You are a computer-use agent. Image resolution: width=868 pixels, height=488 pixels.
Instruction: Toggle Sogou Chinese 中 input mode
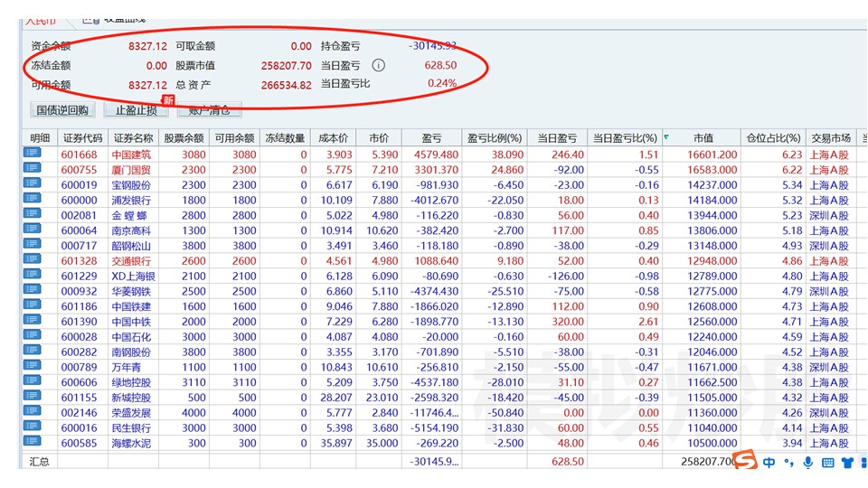[769, 462]
